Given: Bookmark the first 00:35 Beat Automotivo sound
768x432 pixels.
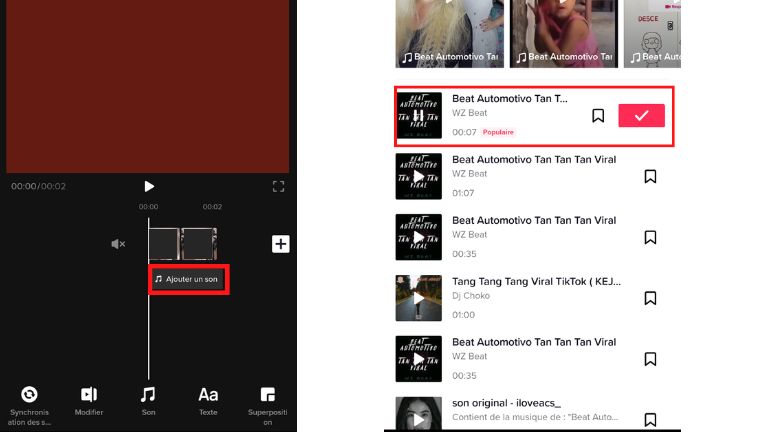Looking at the screenshot, I should pos(650,237).
